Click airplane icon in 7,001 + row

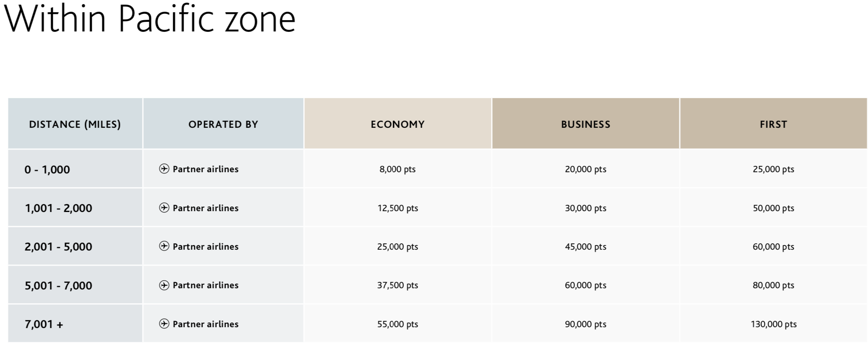coord(164,324)
